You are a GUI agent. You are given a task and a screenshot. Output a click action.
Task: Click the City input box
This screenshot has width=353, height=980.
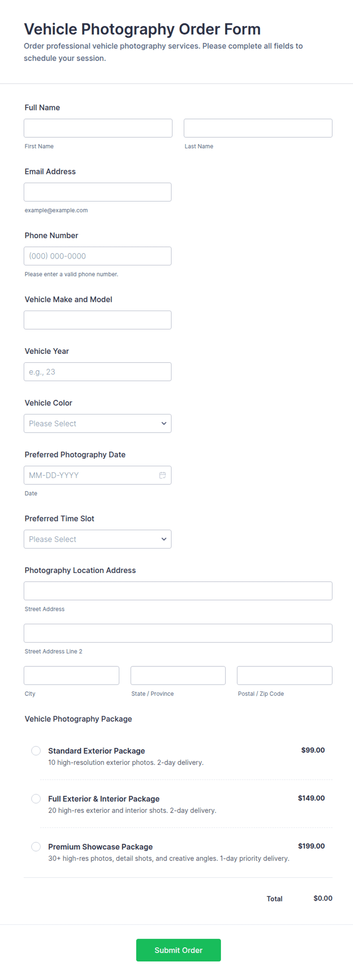[72, 675]
